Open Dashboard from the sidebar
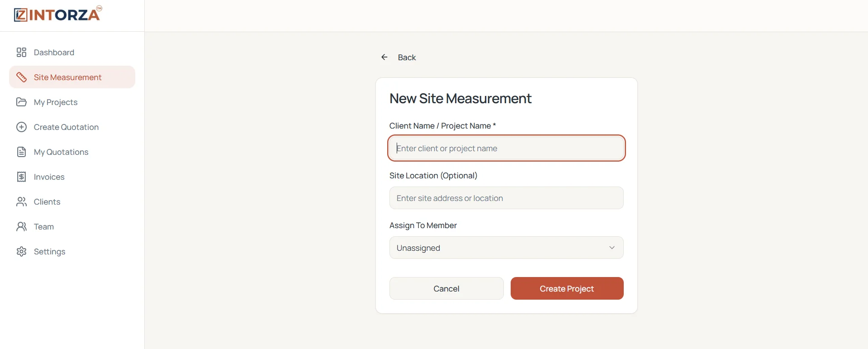Image resolution: width=868 pixels, height=349 pixels. click(72, 53)
